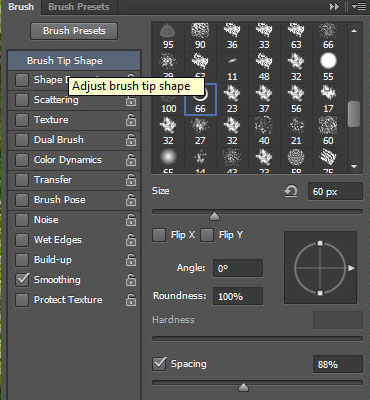The width and height of the screenshot is (370, 400).
Task: Toggle the lock icon for Scattering
Action: [x=131, y=100]
